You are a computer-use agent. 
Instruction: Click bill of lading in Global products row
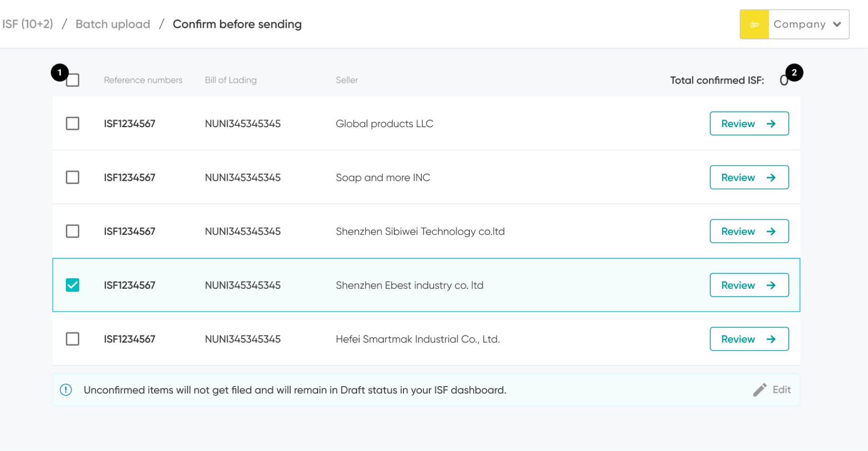click(x=243, y=124)
